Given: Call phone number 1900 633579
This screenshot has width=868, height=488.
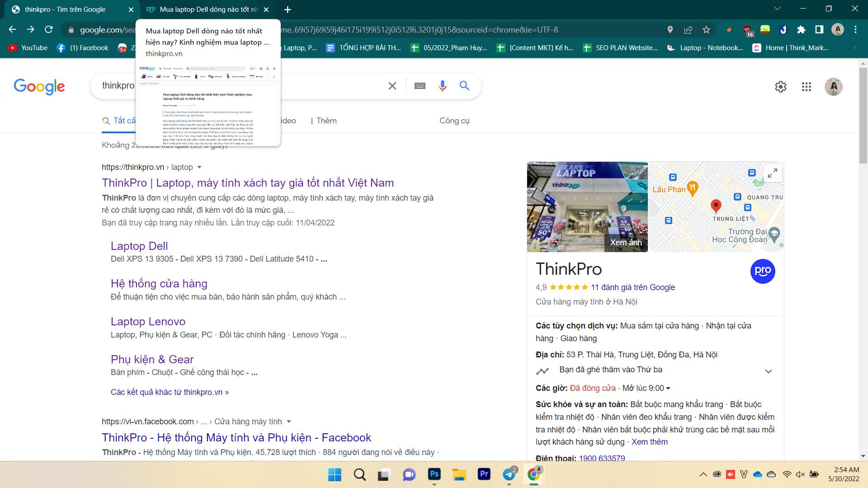Looking at the screenshot, I should point(602,458).
